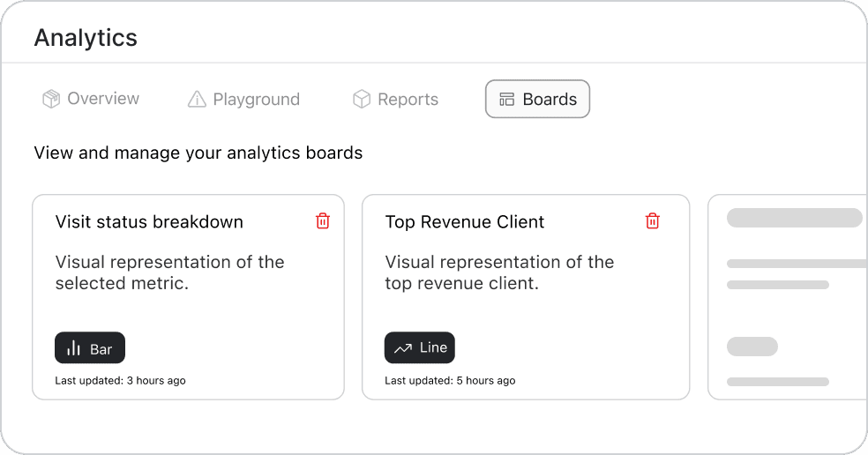Open the Playground tab
868x455 pixels.
[x=244, y=100]
